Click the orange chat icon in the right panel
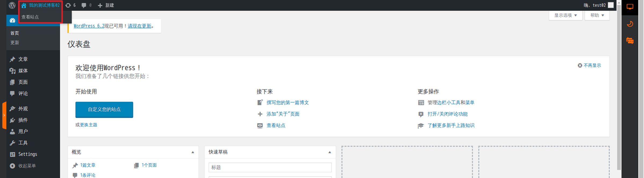This screenshot has height=178, width=644. click(630, 41)
